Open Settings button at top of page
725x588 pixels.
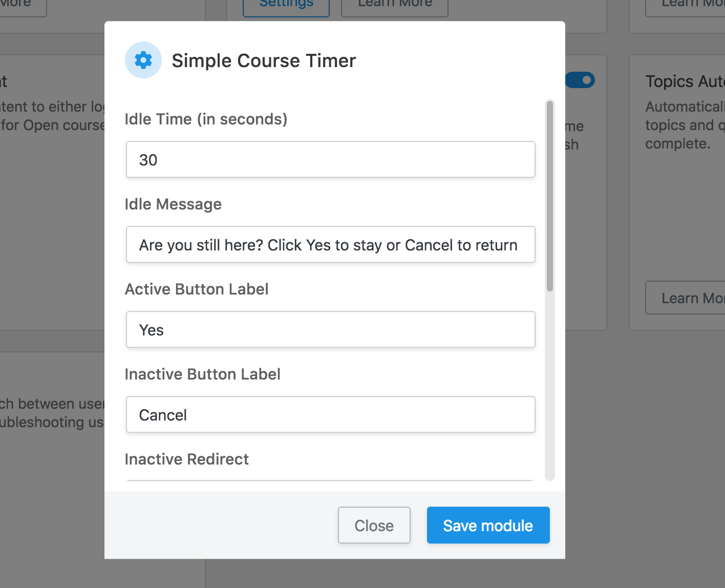(x=286, y=5)
